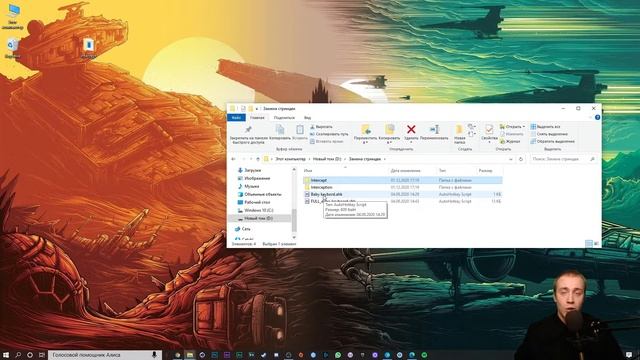Image resolution: width=640 pixels, height=360 pixels.
Task: Click the Cut command with scissors
Action: (x=321, y=127)
